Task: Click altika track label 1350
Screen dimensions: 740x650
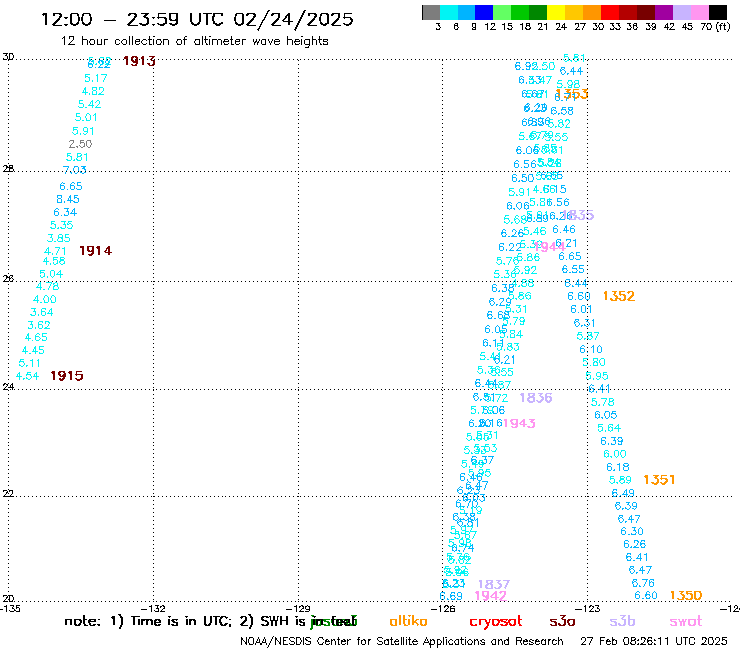Action: 686,596
